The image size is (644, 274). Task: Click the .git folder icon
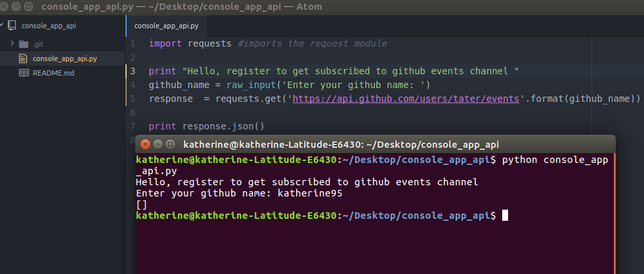[x=24, y=44]
